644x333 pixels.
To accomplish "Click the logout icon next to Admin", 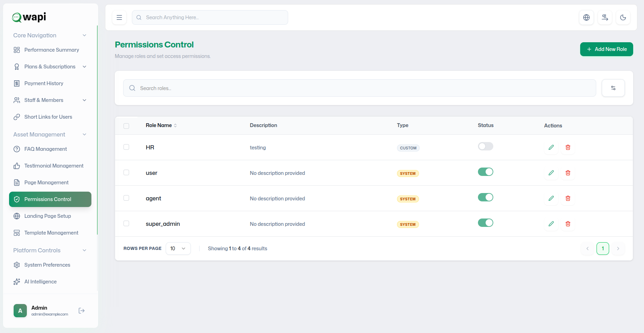I will [x=82, y=311].
